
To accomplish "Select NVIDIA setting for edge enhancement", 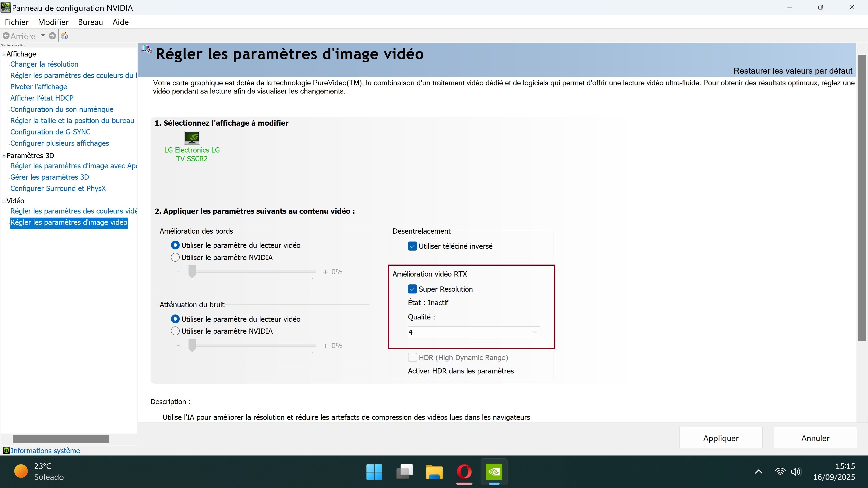I will pos(175,257).
